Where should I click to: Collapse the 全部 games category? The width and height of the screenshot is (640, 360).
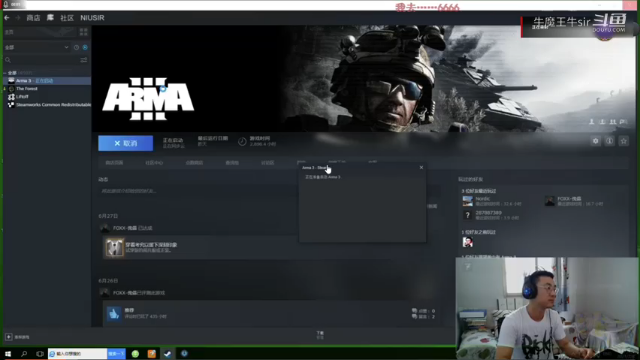5,73
